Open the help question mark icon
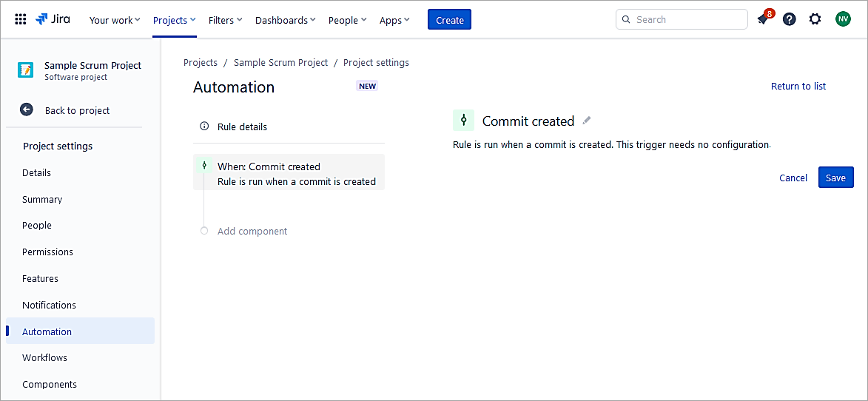The width and height of the screenshot is (868, 401). pos(790,20)
